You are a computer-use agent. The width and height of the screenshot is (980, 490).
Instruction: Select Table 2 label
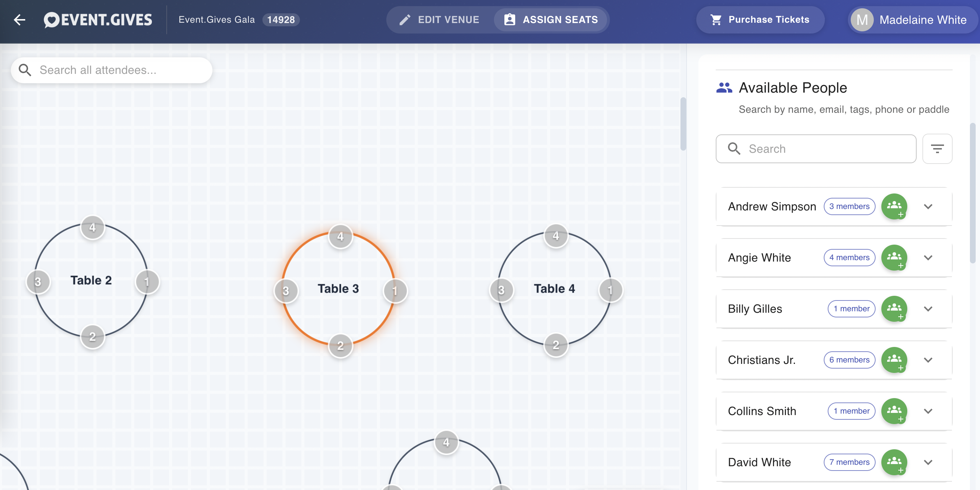[x=91, y=280]
